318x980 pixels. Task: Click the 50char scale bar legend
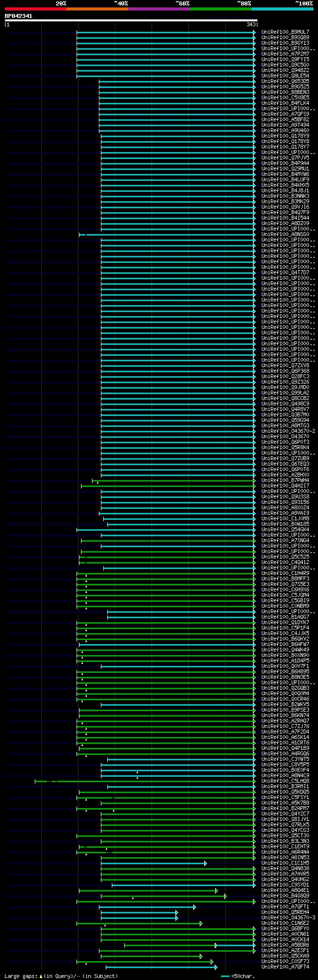(x=239, y=976)
